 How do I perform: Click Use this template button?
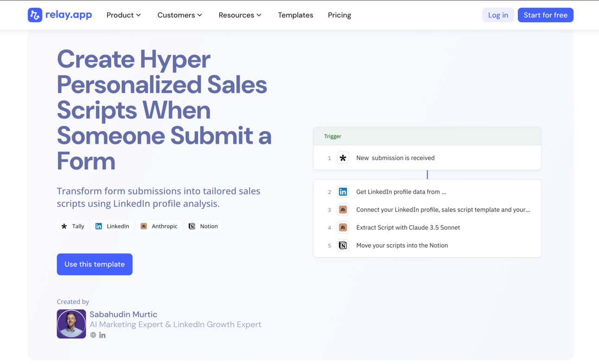point(95,264)
